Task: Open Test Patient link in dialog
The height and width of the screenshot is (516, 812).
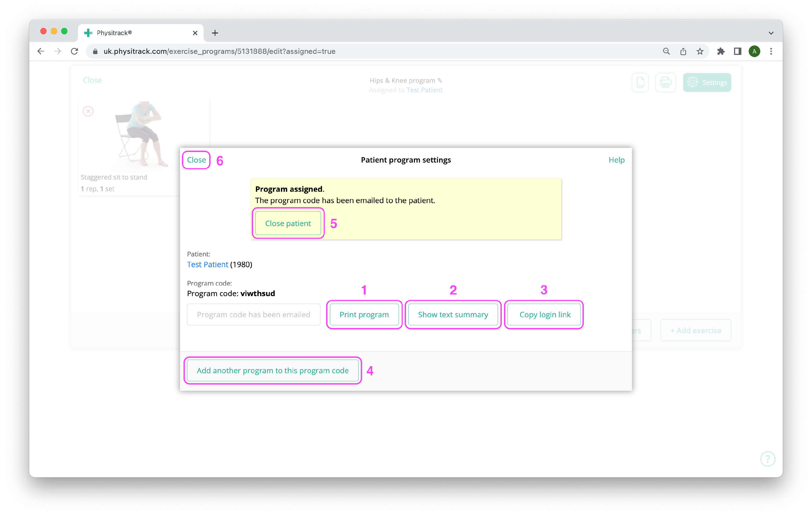Action: click(207, 264)
